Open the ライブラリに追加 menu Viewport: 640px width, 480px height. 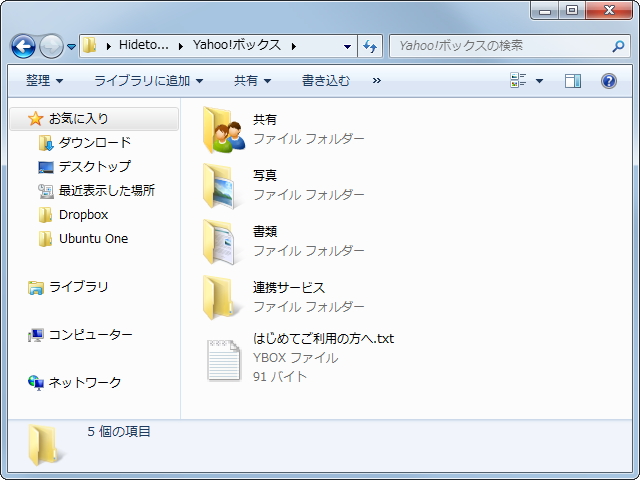tap(149, 81)
